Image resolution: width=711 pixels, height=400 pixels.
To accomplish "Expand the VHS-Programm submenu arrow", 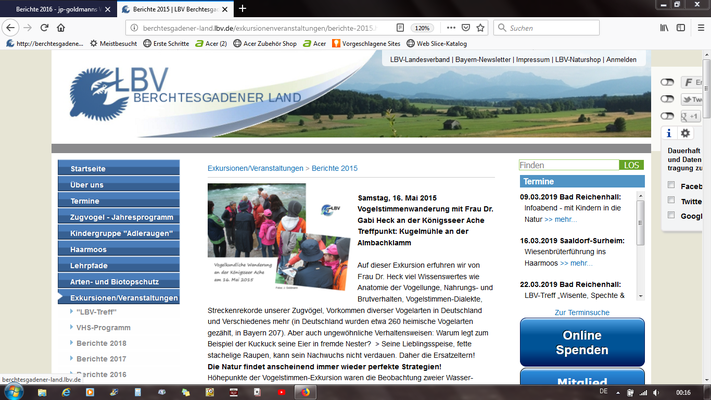I will coord(71,327).
